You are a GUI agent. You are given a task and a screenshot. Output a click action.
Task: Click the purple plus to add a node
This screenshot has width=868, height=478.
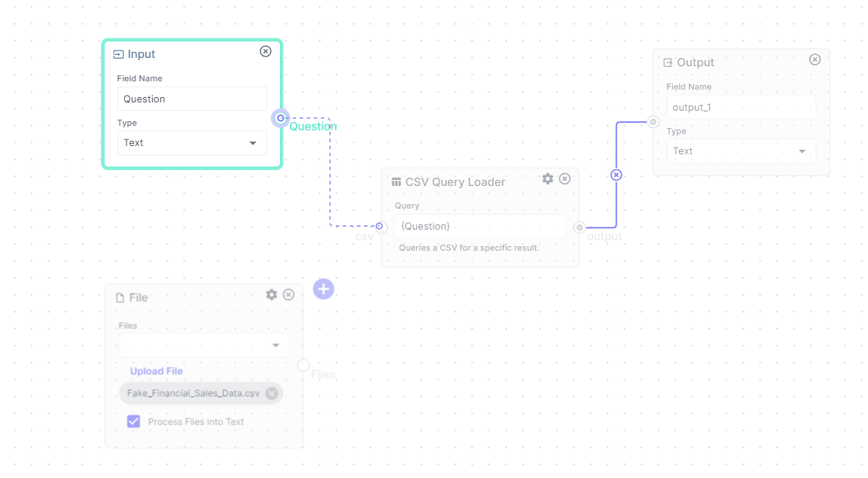click(324, 289)
